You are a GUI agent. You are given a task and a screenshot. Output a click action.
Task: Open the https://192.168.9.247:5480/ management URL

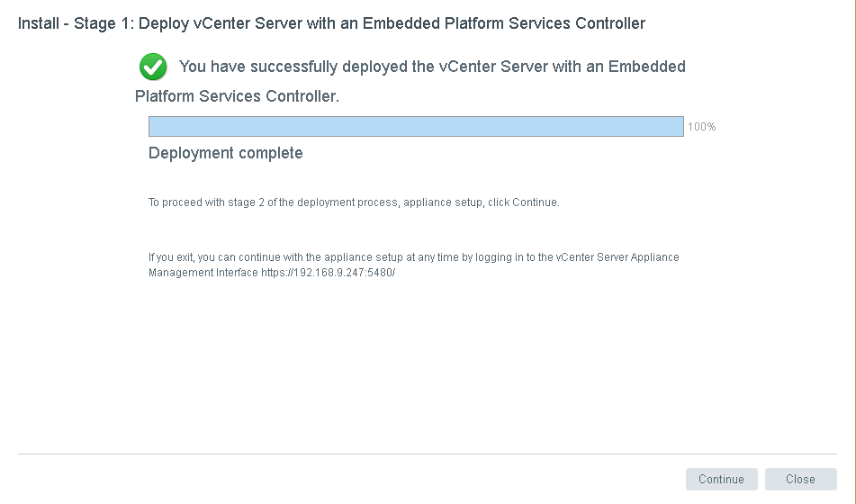[x=329, y=273]
